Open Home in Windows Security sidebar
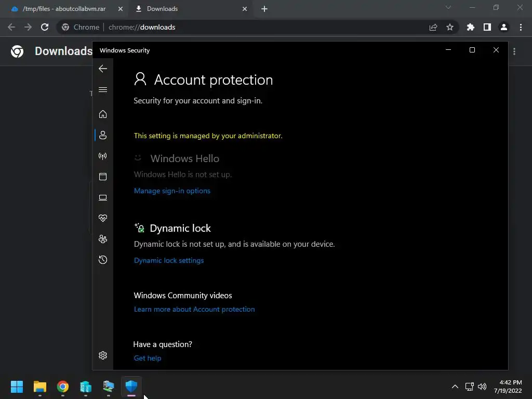The height and width of the screenshot is (399, 532). click(x=103, y=114)
